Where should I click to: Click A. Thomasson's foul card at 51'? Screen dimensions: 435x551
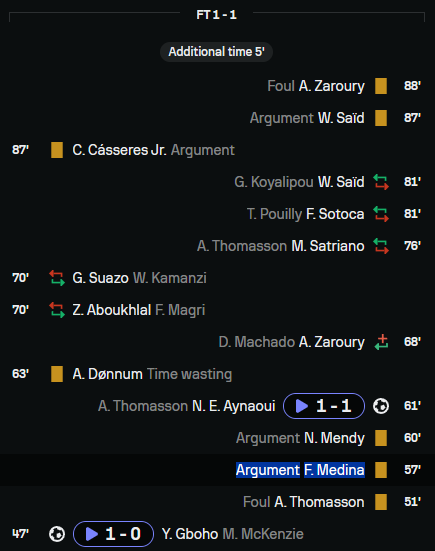[381, 502]
